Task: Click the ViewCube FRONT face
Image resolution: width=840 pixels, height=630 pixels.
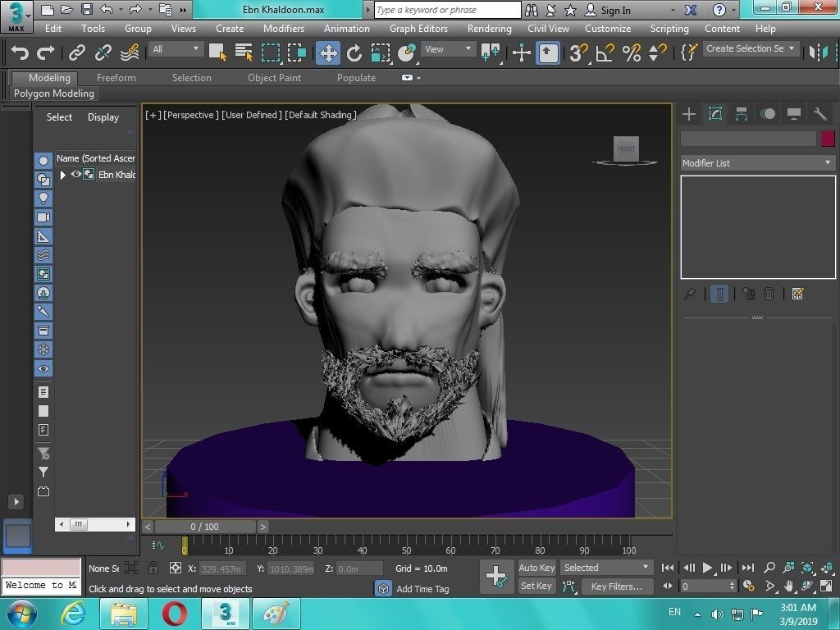Action: coord(626,148)
